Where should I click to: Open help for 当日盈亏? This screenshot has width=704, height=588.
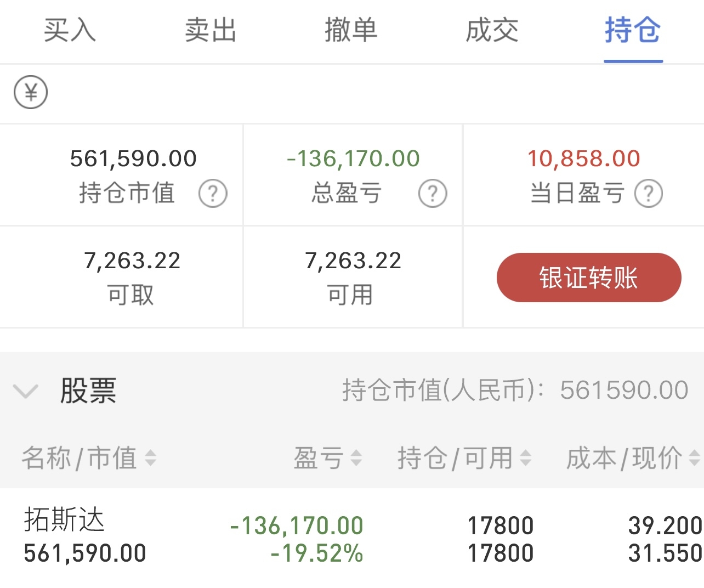(x=649, y=194)
